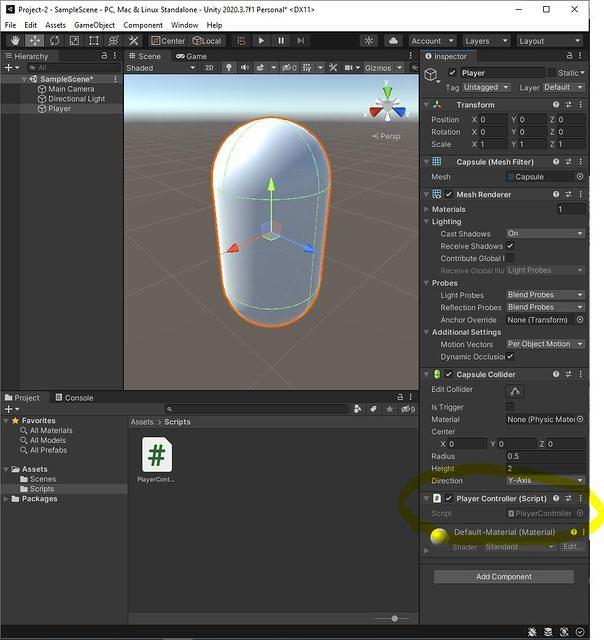Select the Rotate tool

[x=54, y=41]
